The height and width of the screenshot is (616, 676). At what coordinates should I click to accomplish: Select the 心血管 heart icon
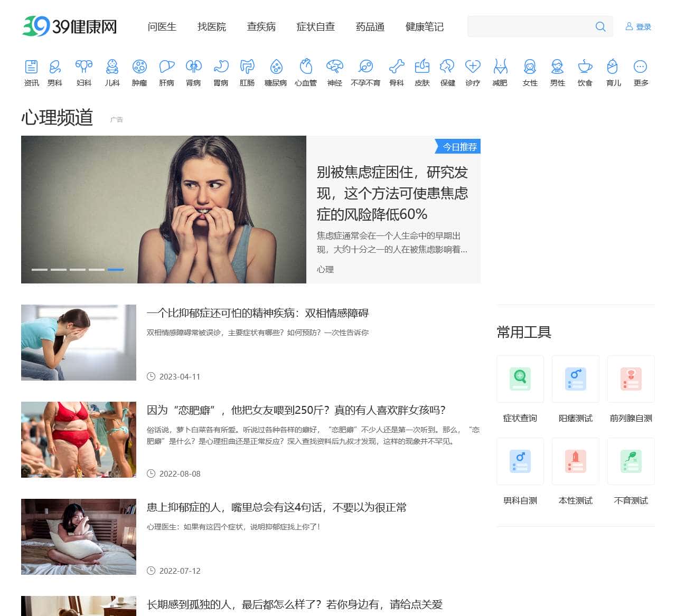coord(305,67)
